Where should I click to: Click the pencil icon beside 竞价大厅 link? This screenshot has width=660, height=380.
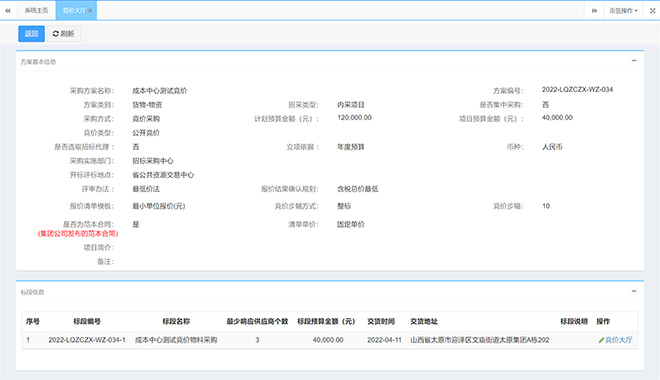pyautogui.click(x=601, y=340)
